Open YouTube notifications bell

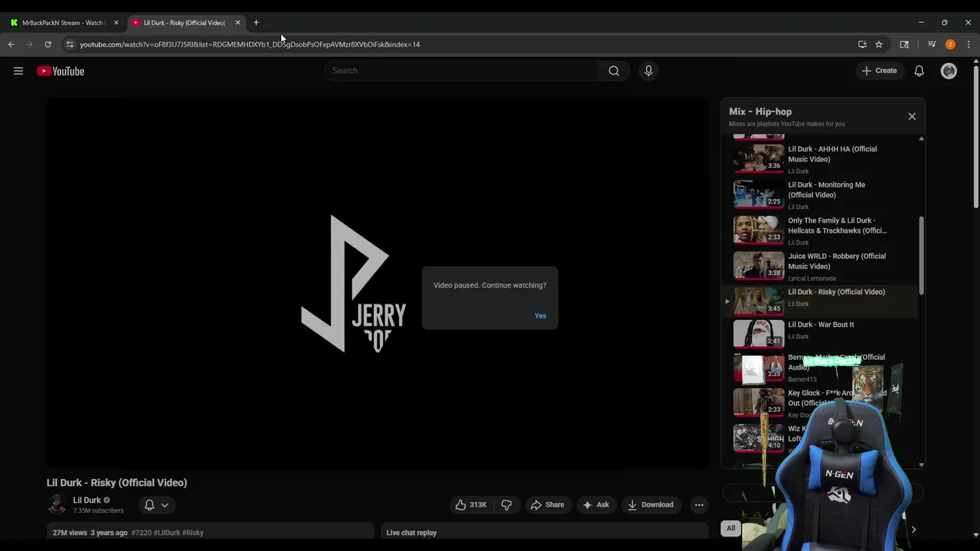tap(919, 71)
